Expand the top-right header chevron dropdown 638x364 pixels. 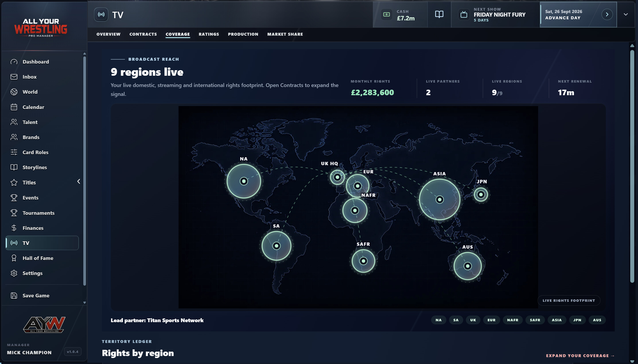pyautogui.click(x=626, y=14)
